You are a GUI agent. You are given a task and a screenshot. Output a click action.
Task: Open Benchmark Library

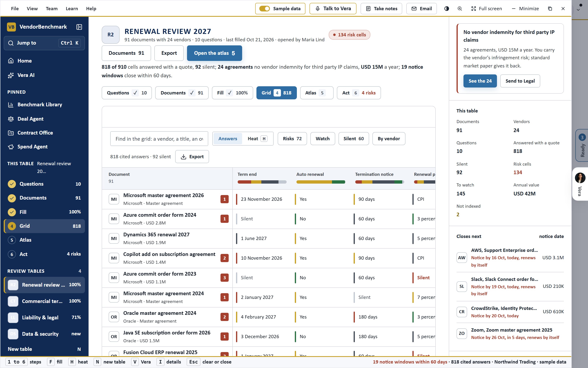(x=44, y=105)
